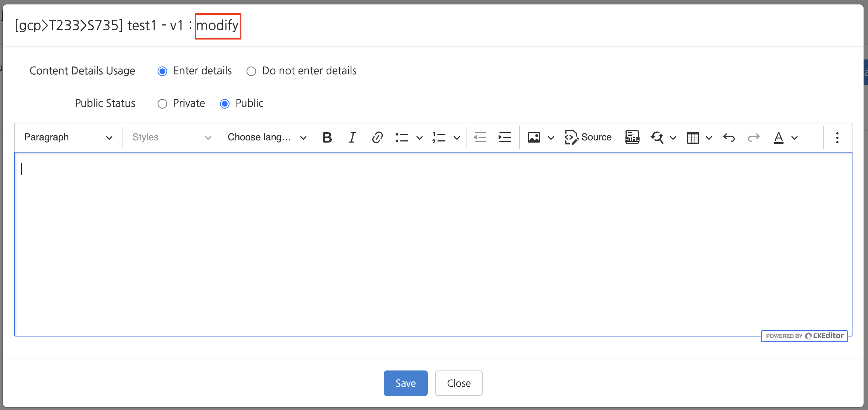Set Public Status to Private
This screenshot has width=868, height=410.
(162, 104)
